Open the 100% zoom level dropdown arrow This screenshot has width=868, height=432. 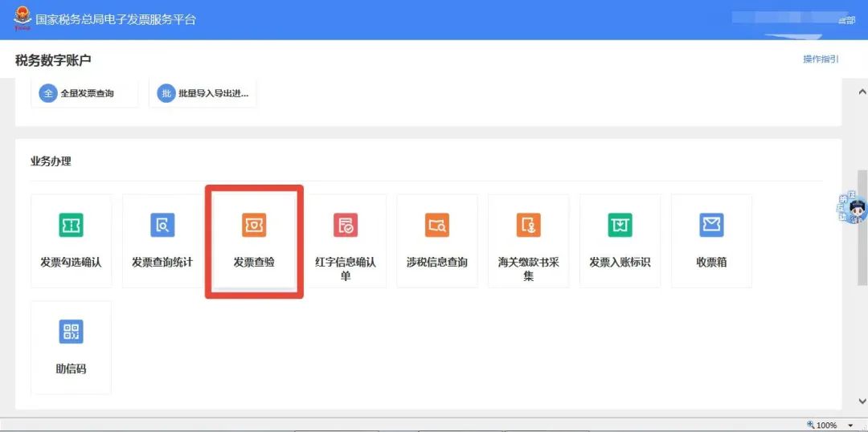point(851,426)
